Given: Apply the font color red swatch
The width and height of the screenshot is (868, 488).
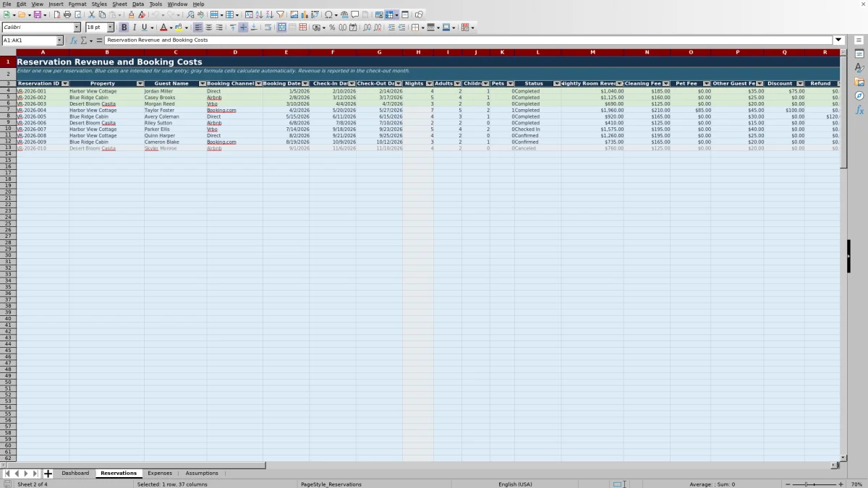Looking at the screenshot, I should coord(163,27).
